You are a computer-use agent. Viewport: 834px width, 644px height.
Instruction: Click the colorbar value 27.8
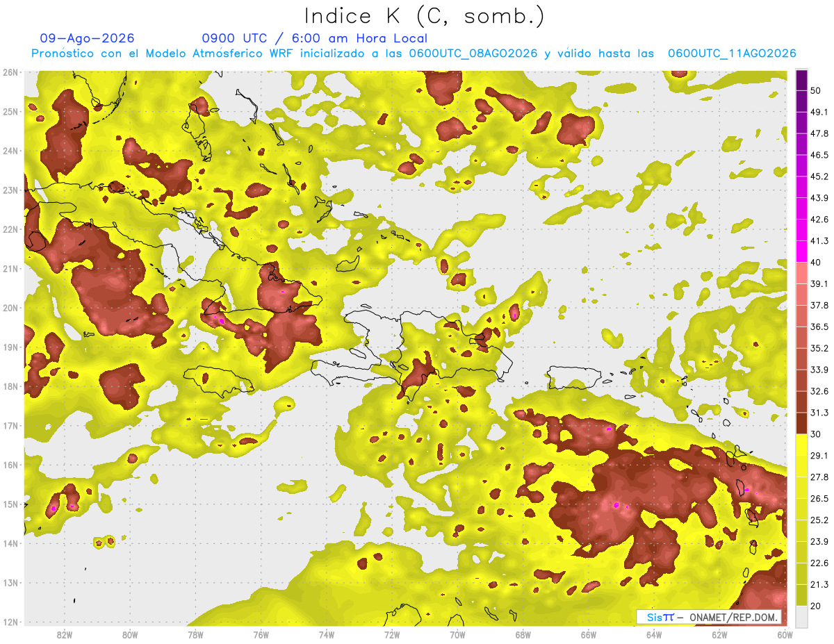[x=819, y=477]
